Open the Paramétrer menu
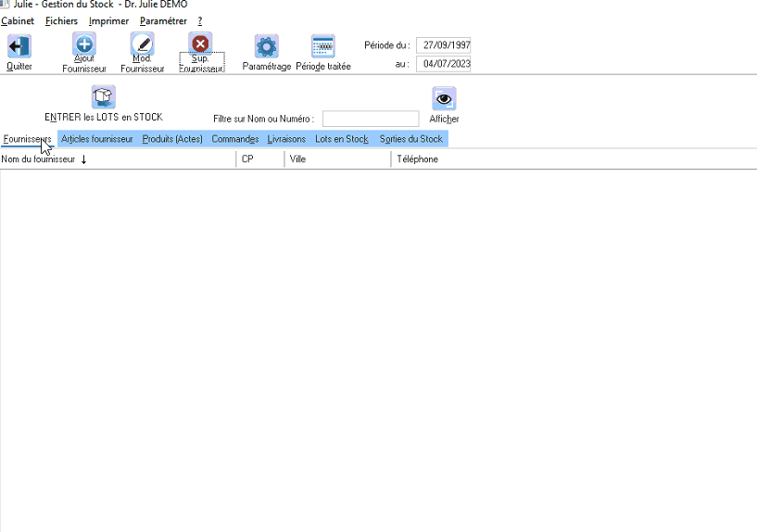This screenshot has height=532, width=757. tap(163, 20)
